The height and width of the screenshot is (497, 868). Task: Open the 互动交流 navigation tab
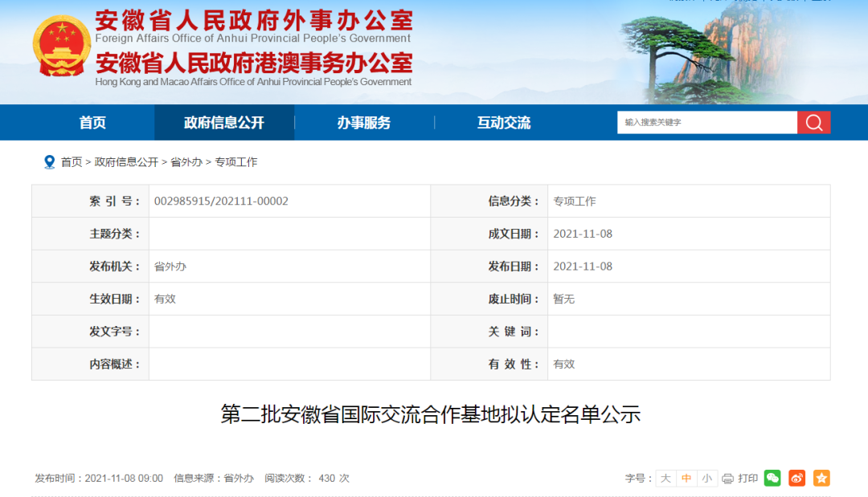[504, 122]
